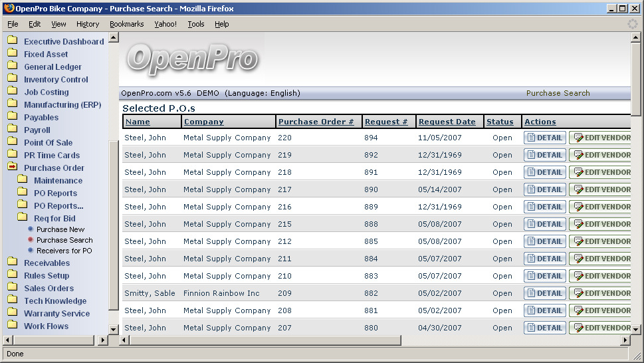Select the Purchase New bullet icon
This screenshot has height=363, width=644.
coord(31,229)
